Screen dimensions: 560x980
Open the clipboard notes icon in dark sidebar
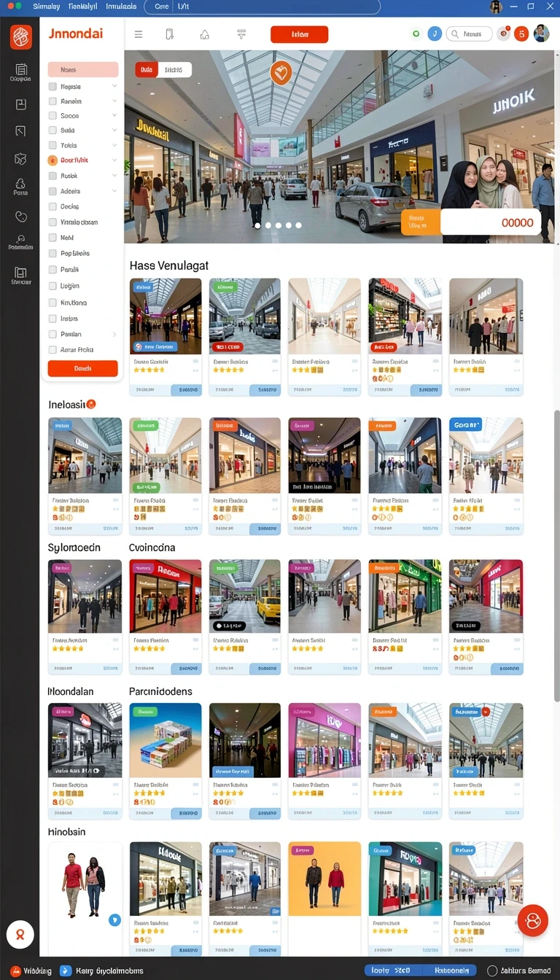click(x=20, y=70)
